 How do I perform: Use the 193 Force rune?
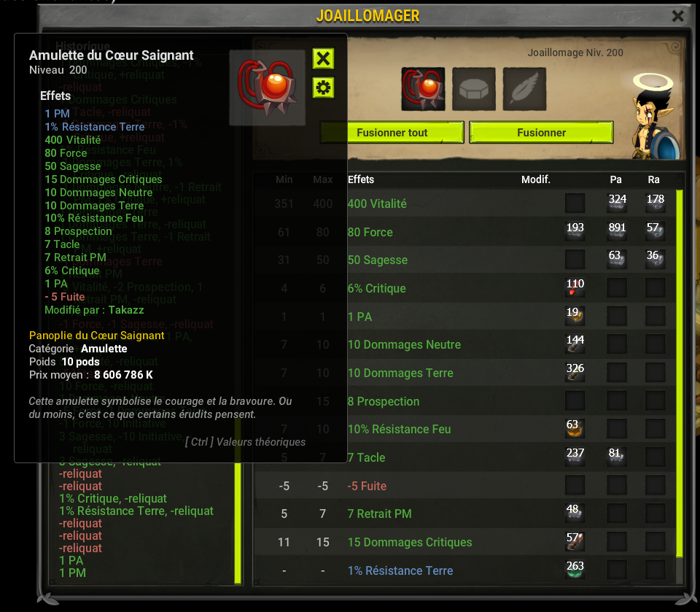pyautogui.click(x=575, y=231)
